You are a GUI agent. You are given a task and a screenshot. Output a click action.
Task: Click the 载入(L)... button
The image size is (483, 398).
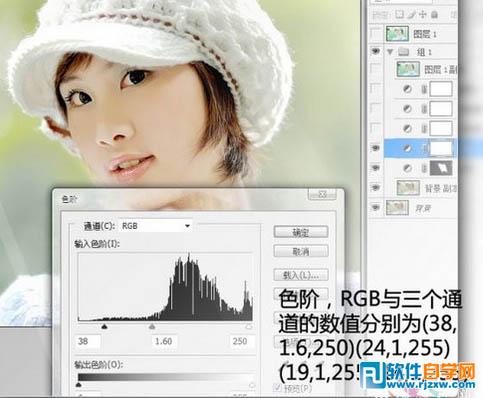[301, 275]
